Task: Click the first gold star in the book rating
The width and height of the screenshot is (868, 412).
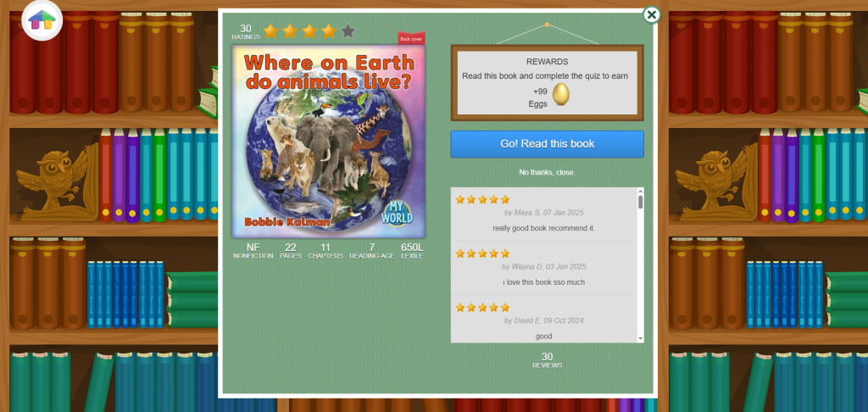Action: (x=270, y=31)
